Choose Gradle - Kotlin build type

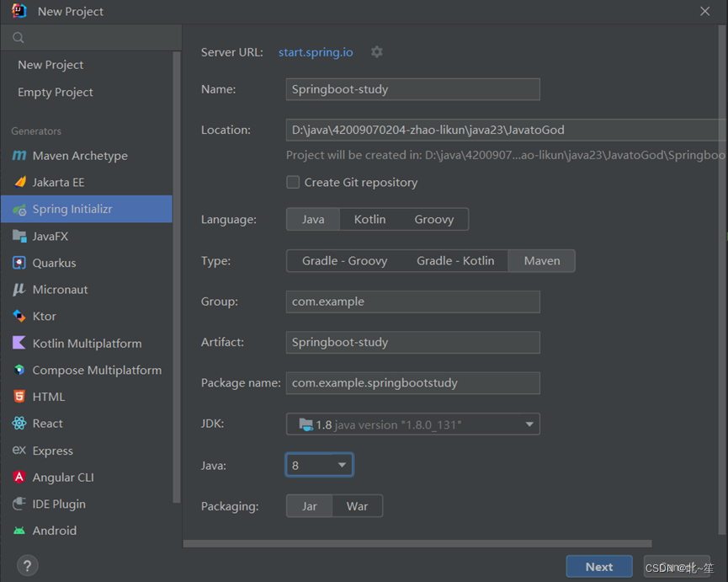pos(455,261)
